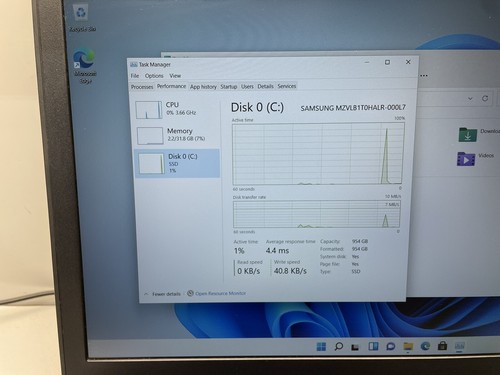Switch to the Services tab
The height and width of the screenshot is (375, 500).
click(287, 86)
